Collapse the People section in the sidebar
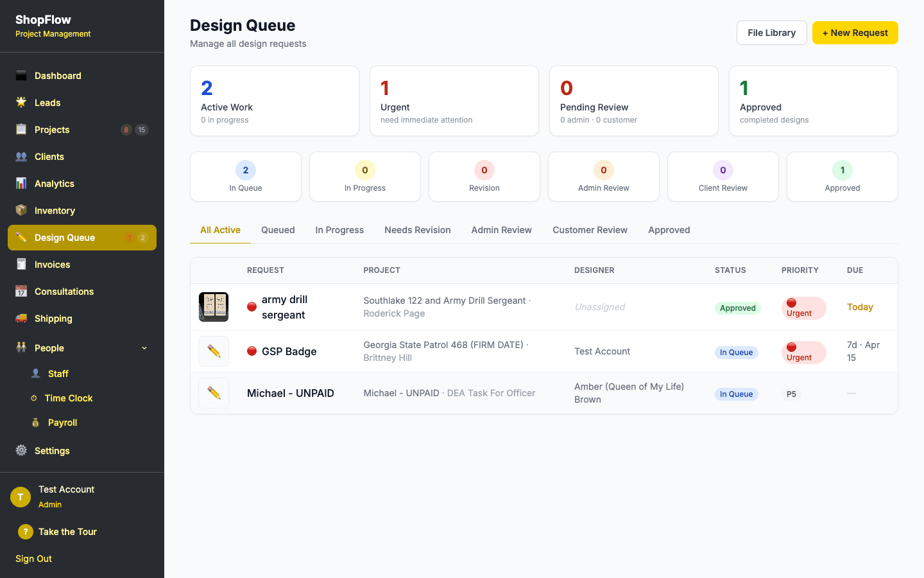 click(x=144, y=347)
